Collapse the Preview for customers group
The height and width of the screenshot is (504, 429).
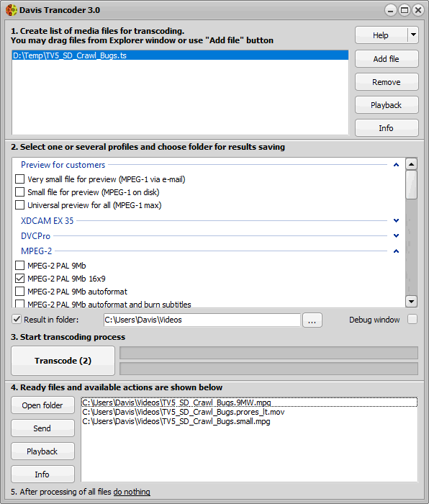click(396, 165)
